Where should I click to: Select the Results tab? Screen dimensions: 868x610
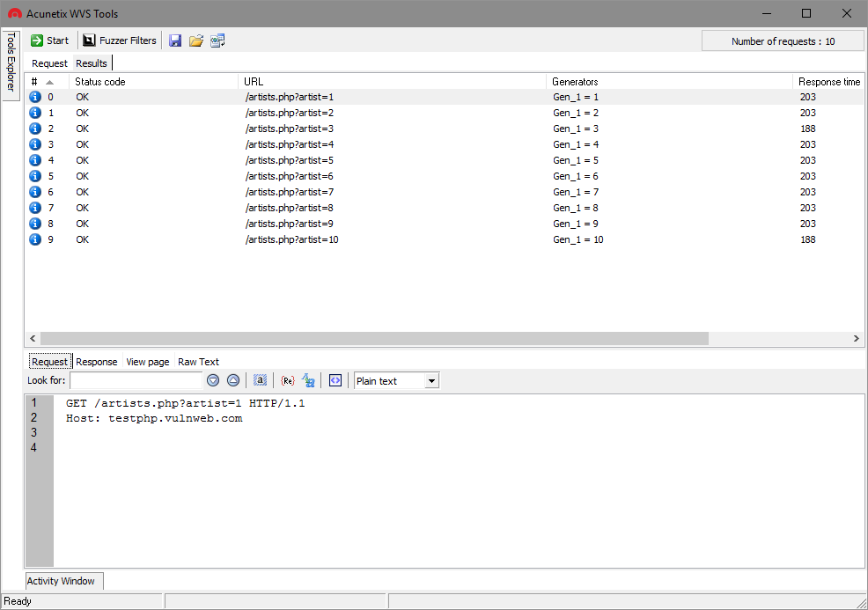92,63
